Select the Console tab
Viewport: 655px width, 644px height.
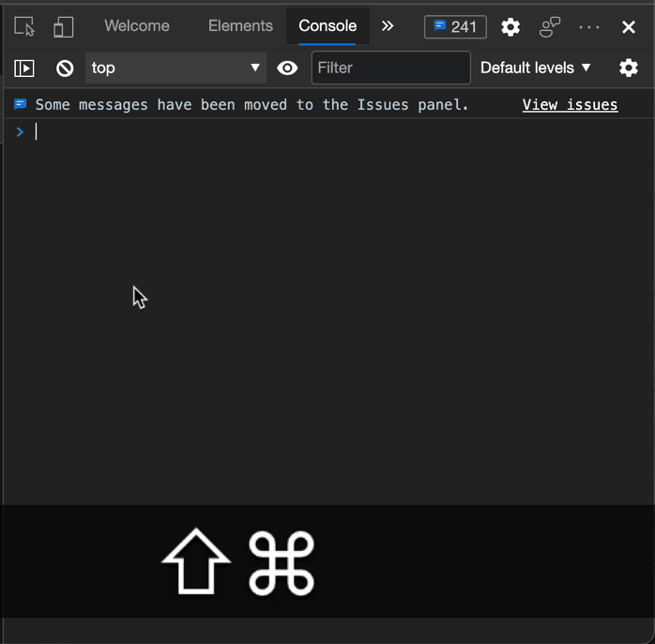tap(327, 26)
